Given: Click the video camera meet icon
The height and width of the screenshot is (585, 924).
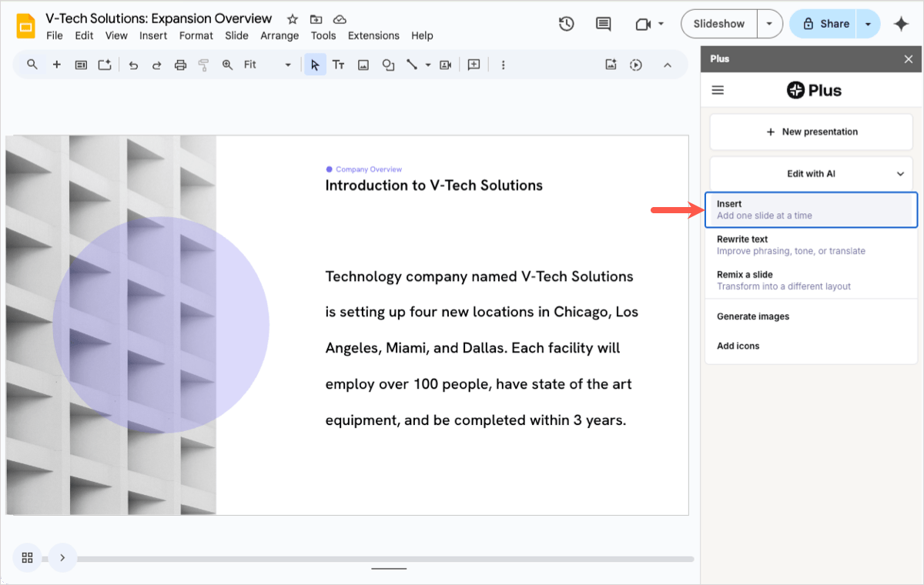Looking at the screenshot, I should click(642, 24).
